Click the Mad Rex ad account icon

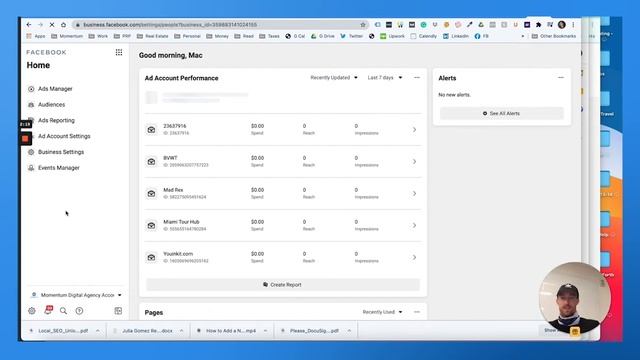point(151,193)
